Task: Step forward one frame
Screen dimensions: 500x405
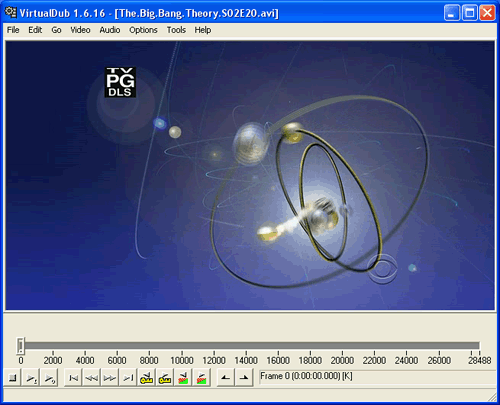Action: pos(110,378)
